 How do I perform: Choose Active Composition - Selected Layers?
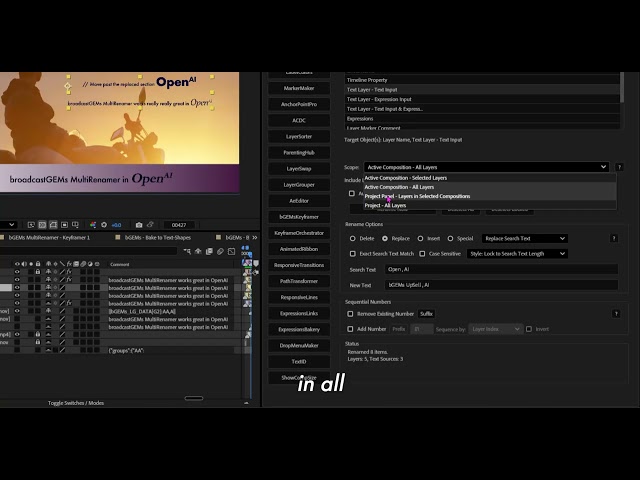(489, 178)
